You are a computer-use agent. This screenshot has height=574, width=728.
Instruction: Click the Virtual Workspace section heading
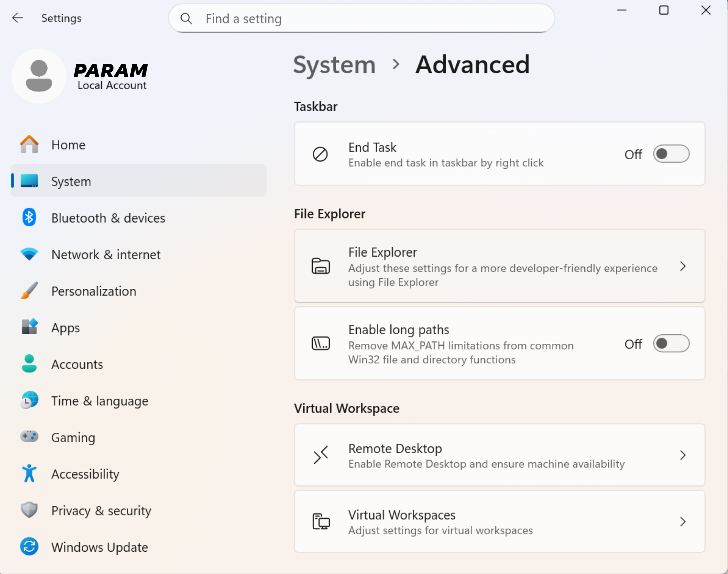click(347, 409)
